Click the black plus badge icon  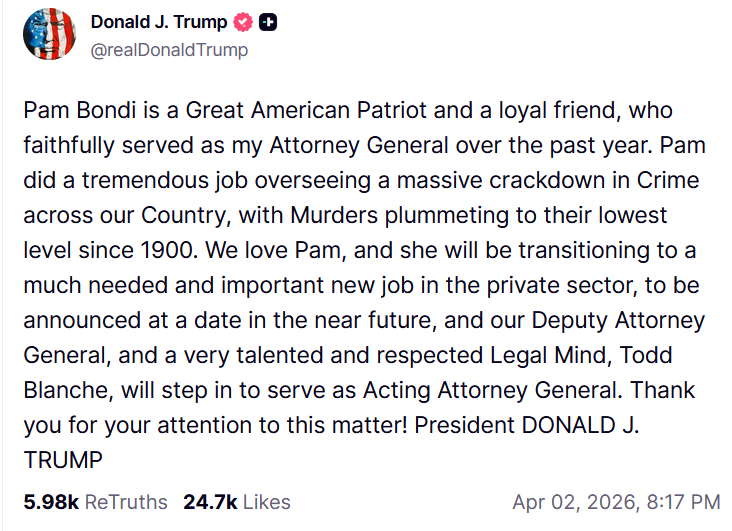pos(268,22)
